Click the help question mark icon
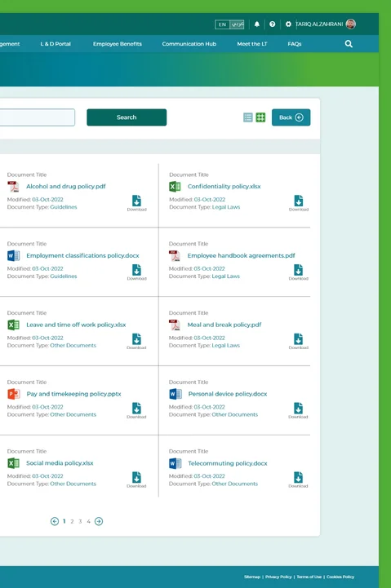Image resolution: width=391 pixels, height=588 pixels. point(273,24)
